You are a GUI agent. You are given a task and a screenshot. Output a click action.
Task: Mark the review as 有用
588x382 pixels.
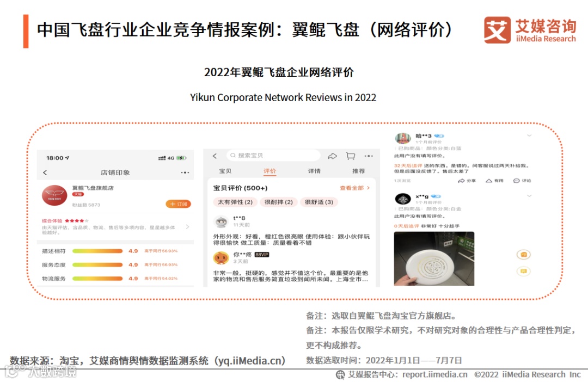tap(494, 181)
